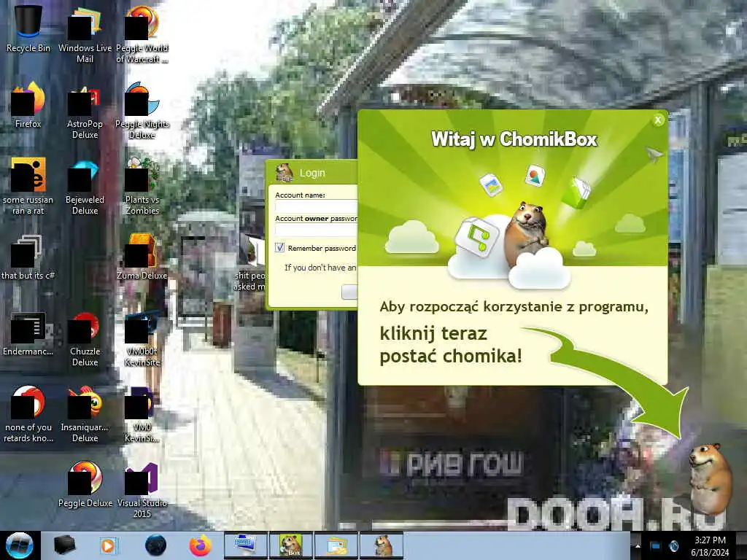The image size is (747, 560).
Task: Open the Endermanc... desktop icon
Action: (28, 333)
